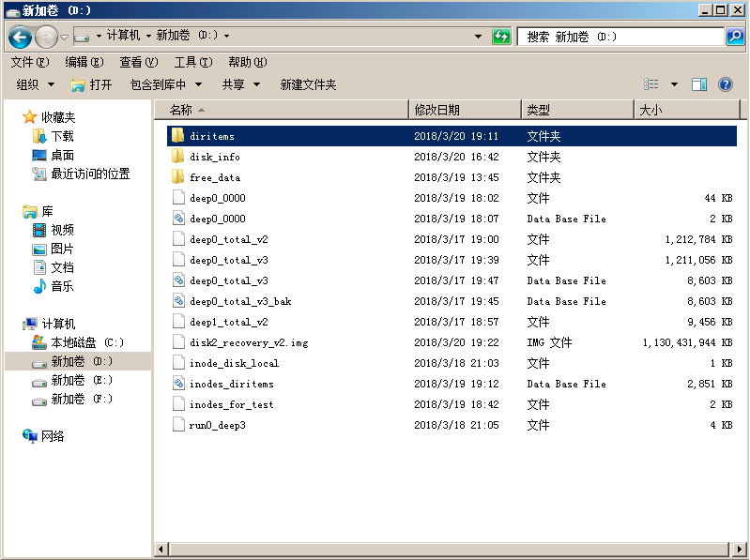Select deep0_total_v3 Data Base File icon

pos(178,280)
